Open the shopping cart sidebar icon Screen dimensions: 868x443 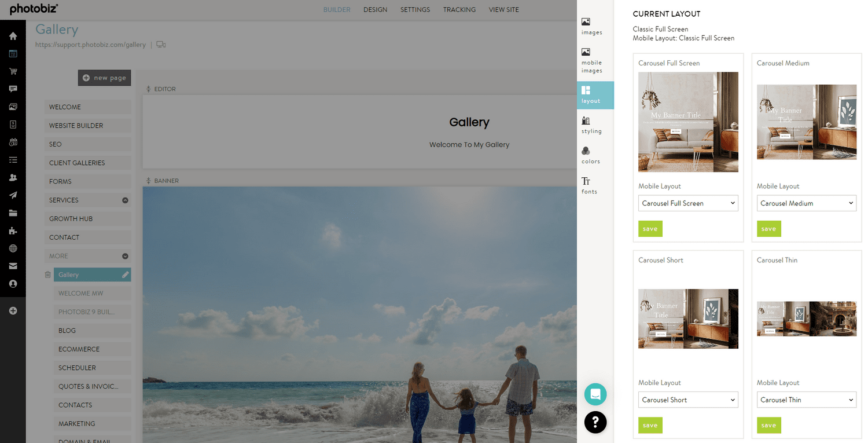pyautogui.click(x=13, y=71)
